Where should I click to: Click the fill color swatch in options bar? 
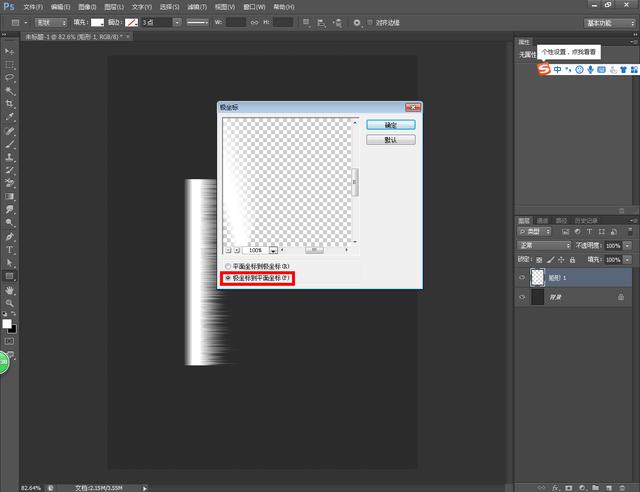[97, 21]
